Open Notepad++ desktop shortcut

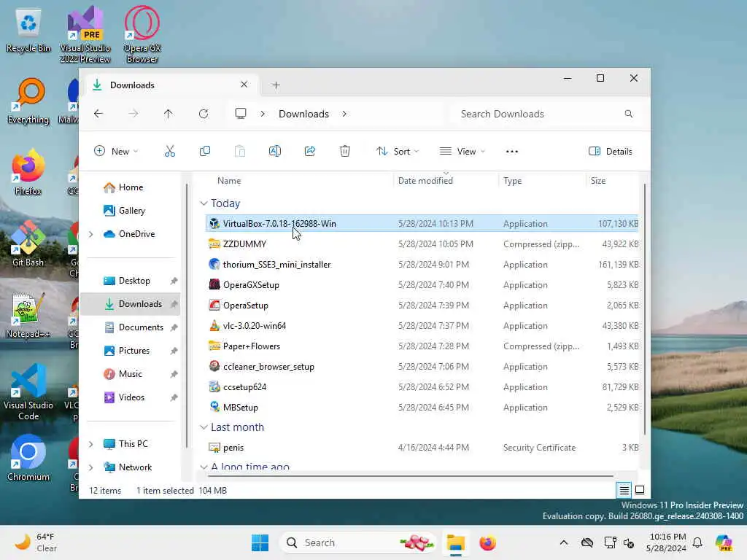tap(28, 315)
